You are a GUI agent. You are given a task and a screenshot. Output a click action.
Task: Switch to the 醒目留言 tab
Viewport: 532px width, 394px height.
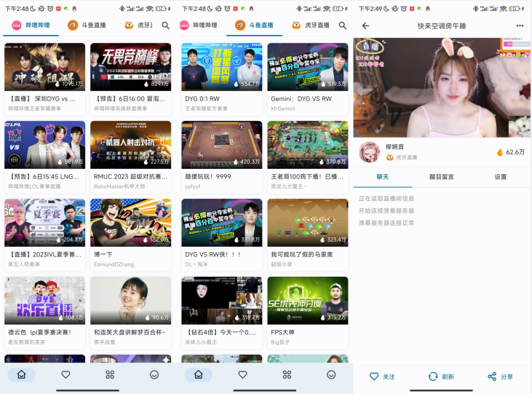click(x=442, y=177)
